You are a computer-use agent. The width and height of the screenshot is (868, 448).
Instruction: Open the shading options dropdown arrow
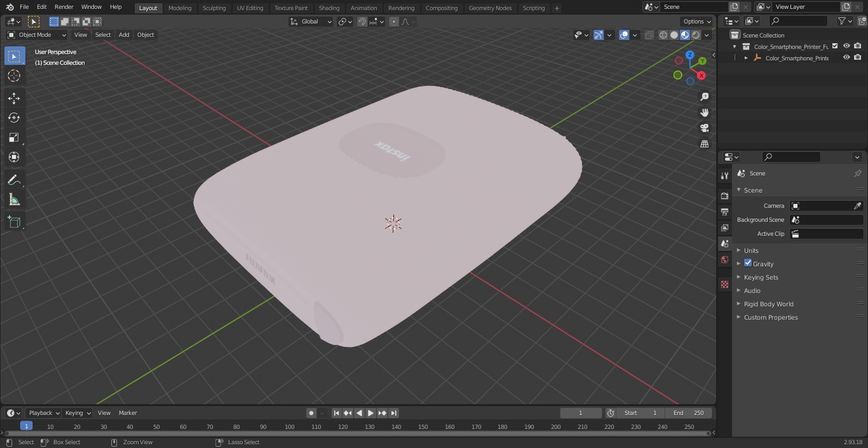click(x=707, y=35)
